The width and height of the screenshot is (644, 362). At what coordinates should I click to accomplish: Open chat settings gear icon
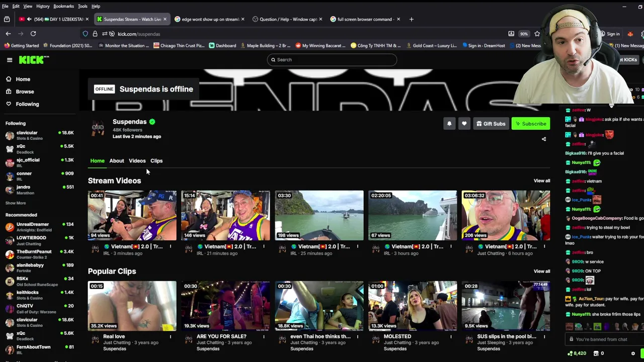(x=633, y=353)
